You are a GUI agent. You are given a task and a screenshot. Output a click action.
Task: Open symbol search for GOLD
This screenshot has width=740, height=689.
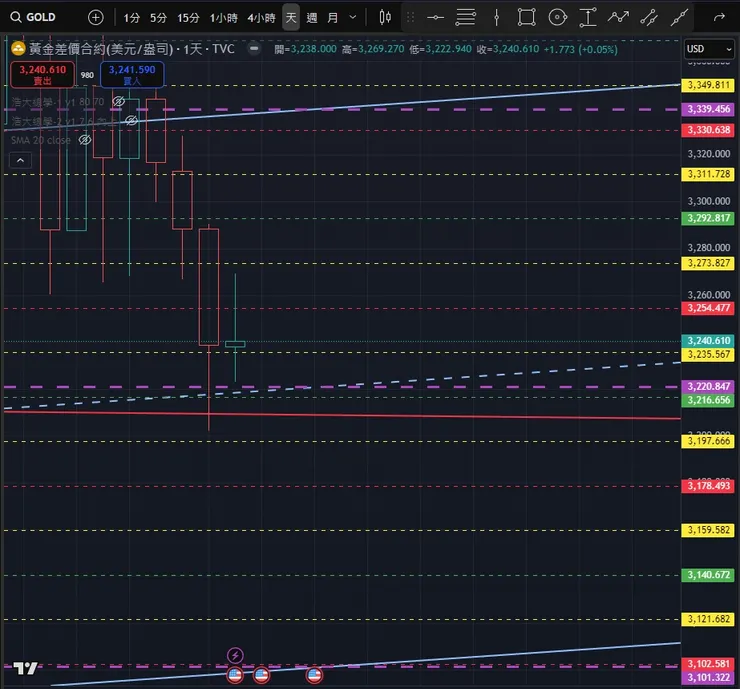click(x=33, y=17)
